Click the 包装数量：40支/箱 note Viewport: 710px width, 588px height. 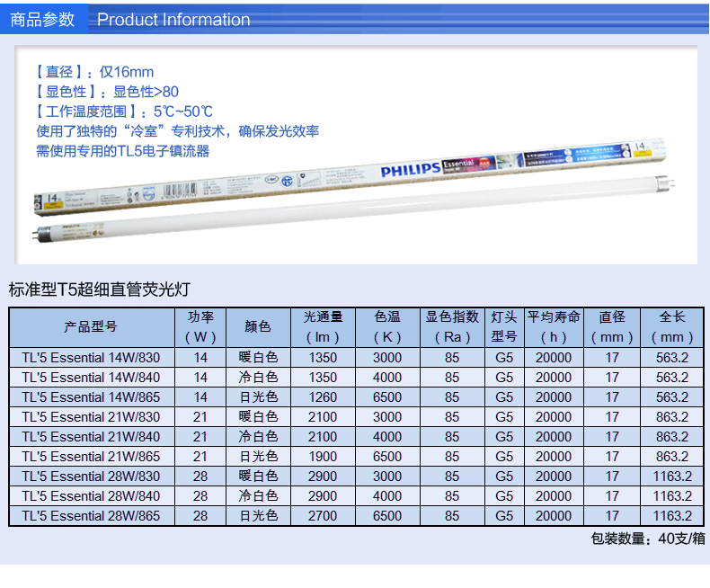click(648, 539)
